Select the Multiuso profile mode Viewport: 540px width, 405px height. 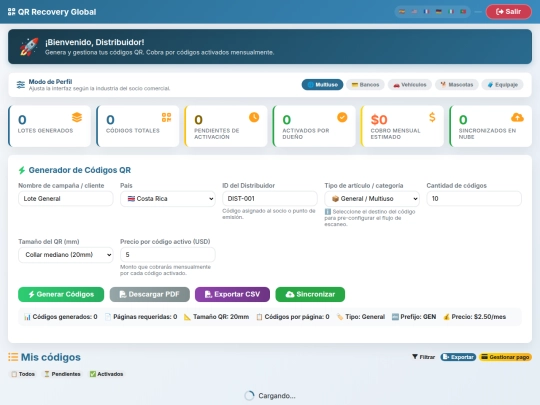[x=322, y=85]
